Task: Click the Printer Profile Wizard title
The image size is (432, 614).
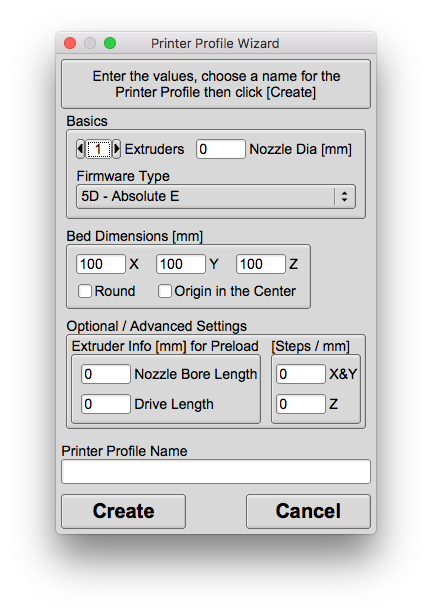Action: point(215,43)
